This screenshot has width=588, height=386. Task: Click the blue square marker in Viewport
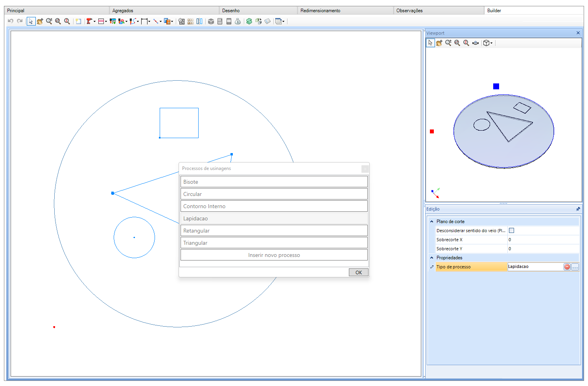click(496, 86)
